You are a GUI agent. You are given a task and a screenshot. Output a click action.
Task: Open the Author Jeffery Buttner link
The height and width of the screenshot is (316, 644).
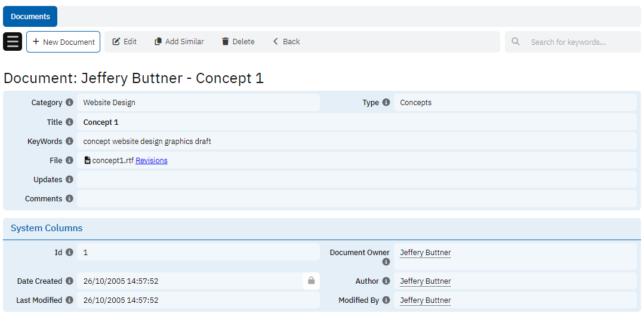(425, 281)
